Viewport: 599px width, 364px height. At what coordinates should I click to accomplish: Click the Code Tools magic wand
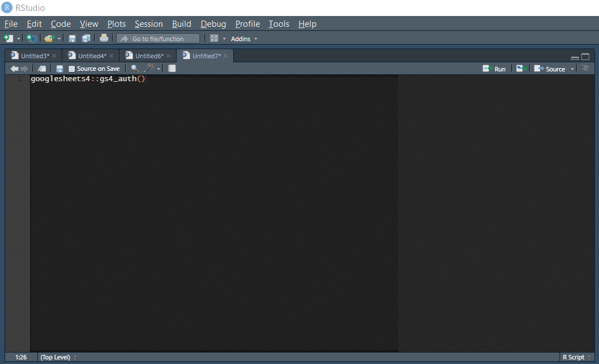[149, 68]
